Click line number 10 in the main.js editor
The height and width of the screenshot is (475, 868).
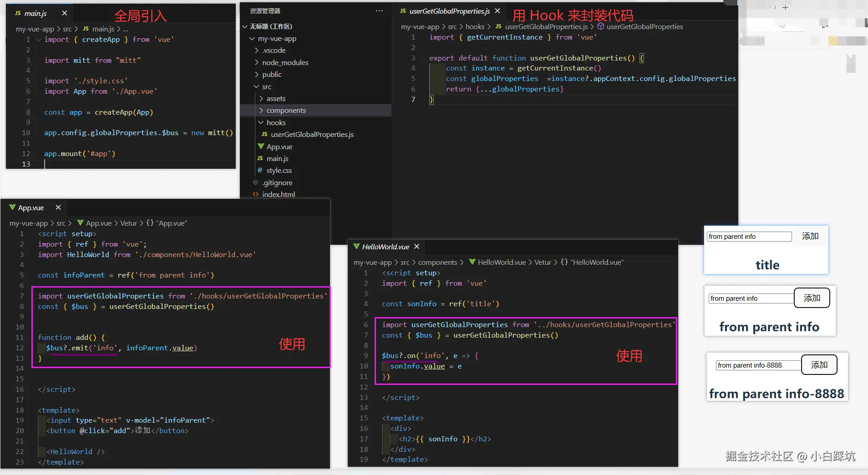click(x=26, y=133)
